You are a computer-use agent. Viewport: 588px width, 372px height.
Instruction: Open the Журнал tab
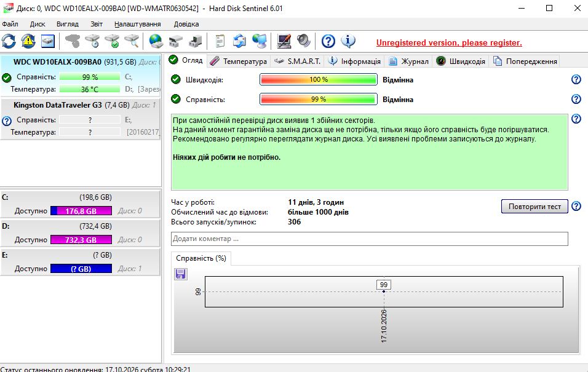pyautogui.click(x=408, y=61)
